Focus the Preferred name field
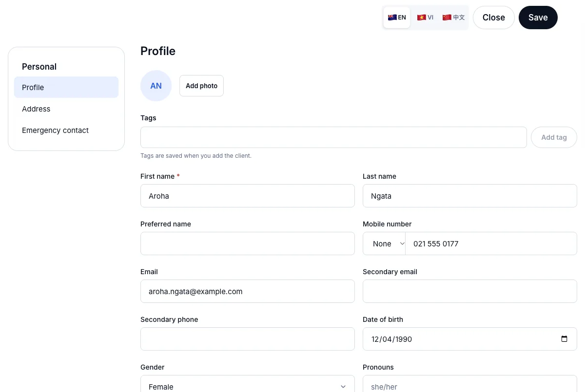Viewport: 585px width, 392px height. (248, 243)
